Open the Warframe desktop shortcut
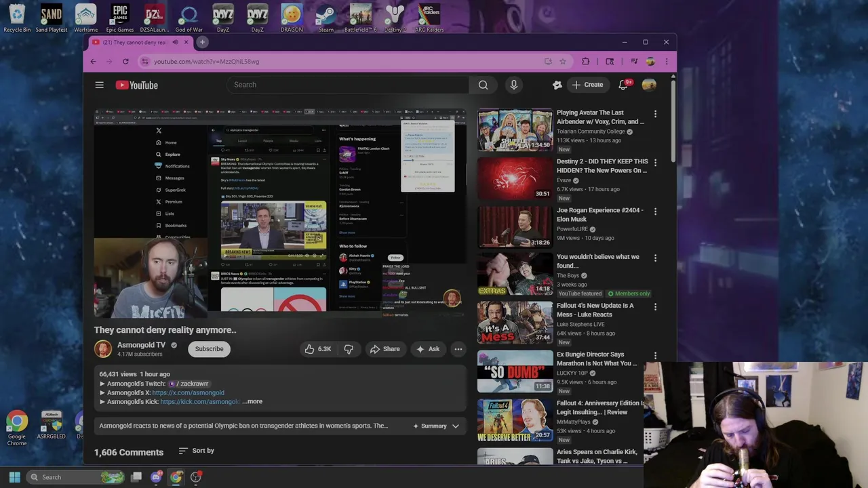The height and width of the screenshot is (488, 868). point(85,18)
